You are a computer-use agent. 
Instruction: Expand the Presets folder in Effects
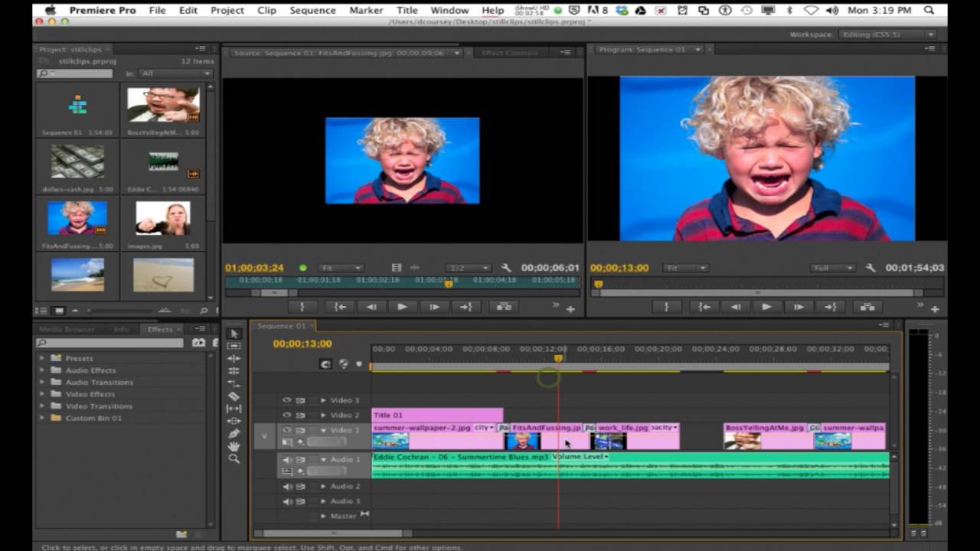42,358
